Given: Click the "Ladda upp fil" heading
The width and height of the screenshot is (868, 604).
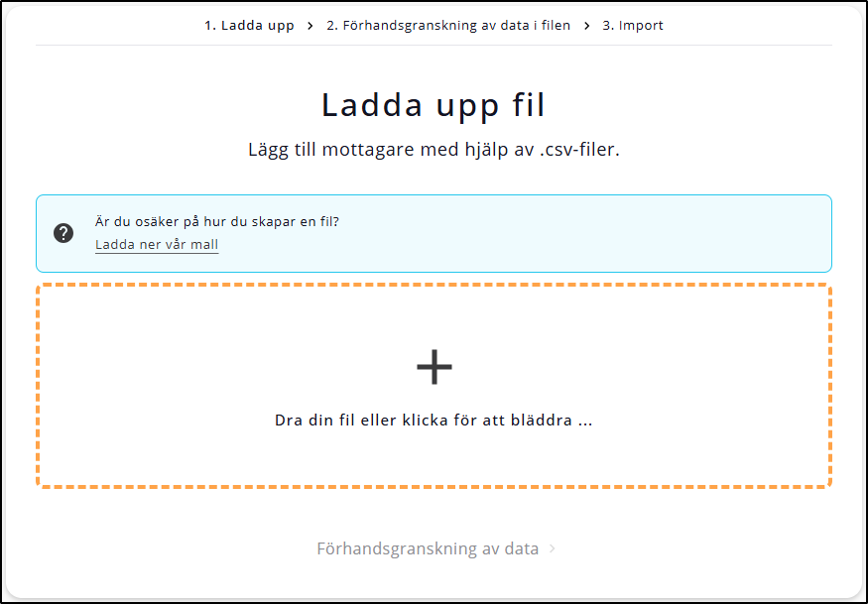Looking at the screenshot, I should point(434,105).
